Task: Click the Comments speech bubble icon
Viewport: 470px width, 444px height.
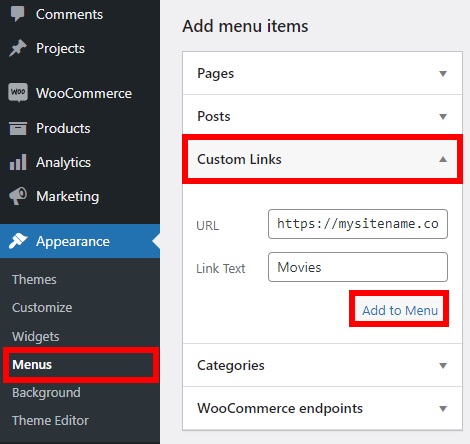Action: point(17,14)
